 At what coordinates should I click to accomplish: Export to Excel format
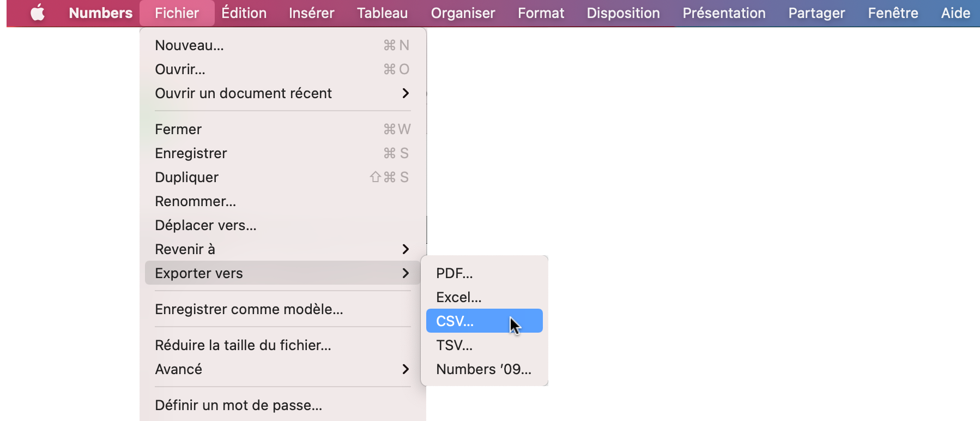458,297
